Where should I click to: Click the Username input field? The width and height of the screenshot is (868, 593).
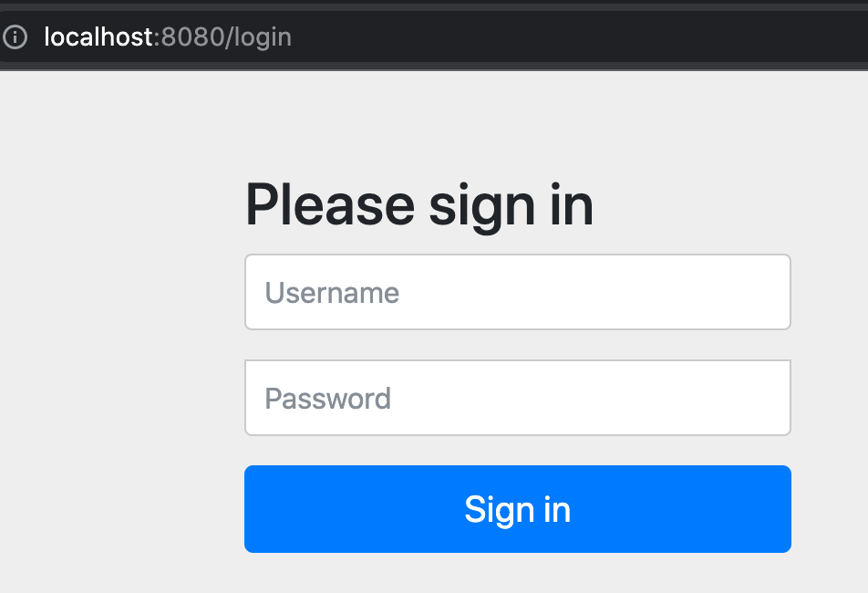point(517,292)
